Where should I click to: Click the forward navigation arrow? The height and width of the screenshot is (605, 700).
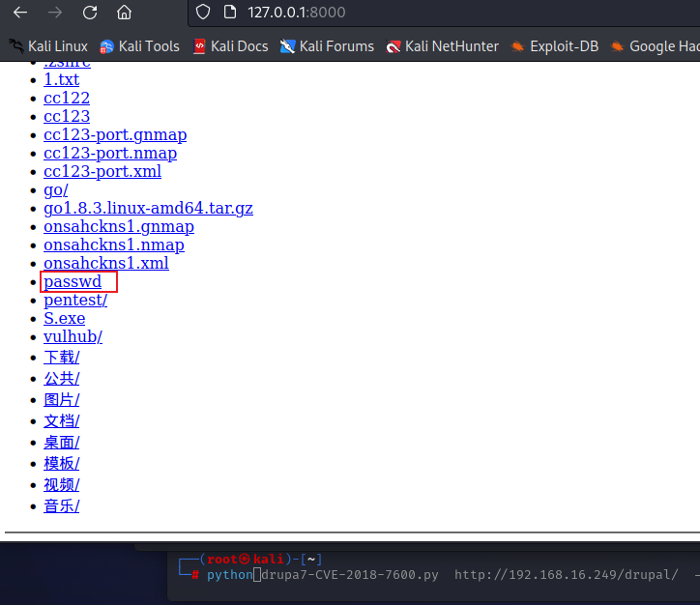(x=55, y=12)
